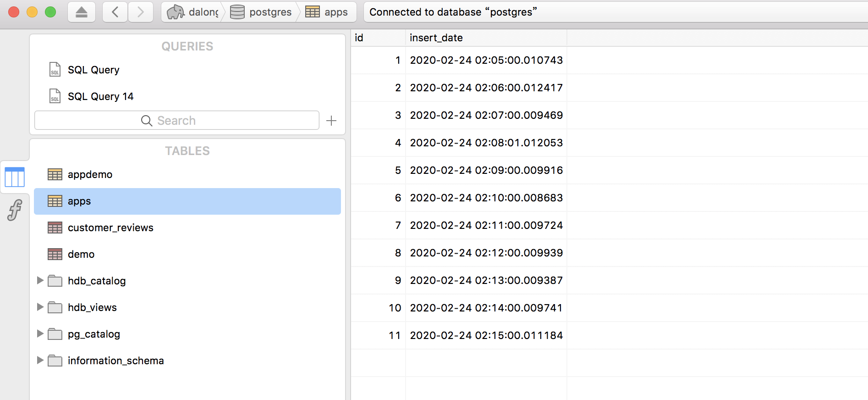
Task: Select cell 2020-02-24 02:05:00.010743
Action: tap(486, 60)
